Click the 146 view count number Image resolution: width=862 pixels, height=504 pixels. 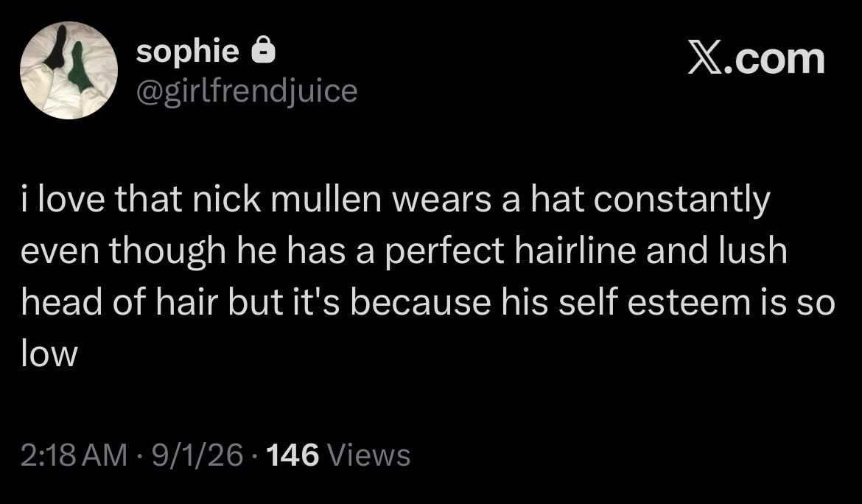click(x=292, y=455)
